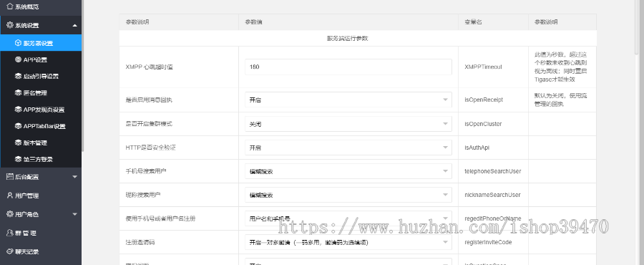The width and height of the screenshot is (644, 265).
Task: Open the 手机号搜索用户 dropdown
Action: (348, 171)
